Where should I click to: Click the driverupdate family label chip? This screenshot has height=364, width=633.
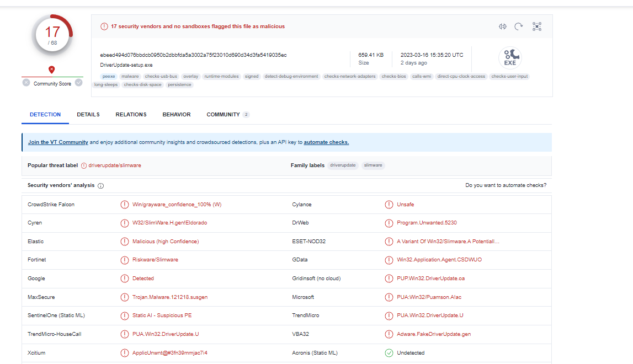pos(343,165)
